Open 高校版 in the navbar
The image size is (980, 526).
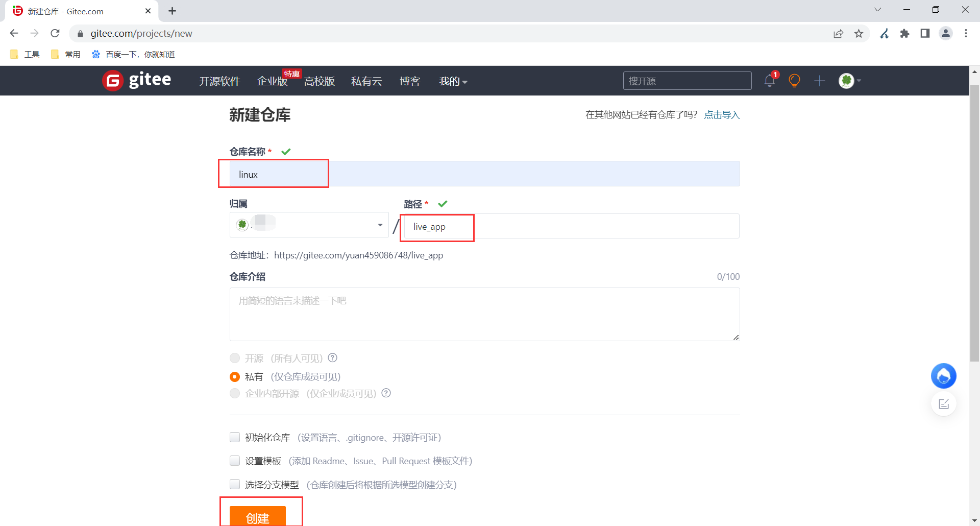320,81
